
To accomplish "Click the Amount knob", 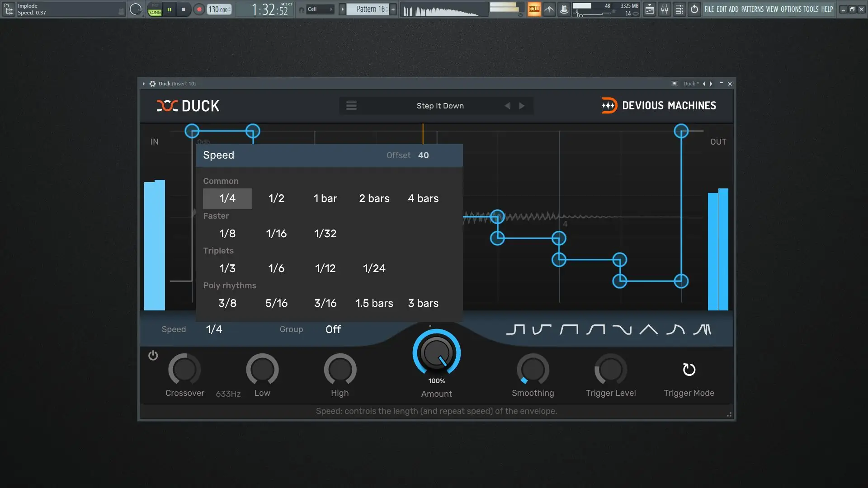I will coord(436,353).
